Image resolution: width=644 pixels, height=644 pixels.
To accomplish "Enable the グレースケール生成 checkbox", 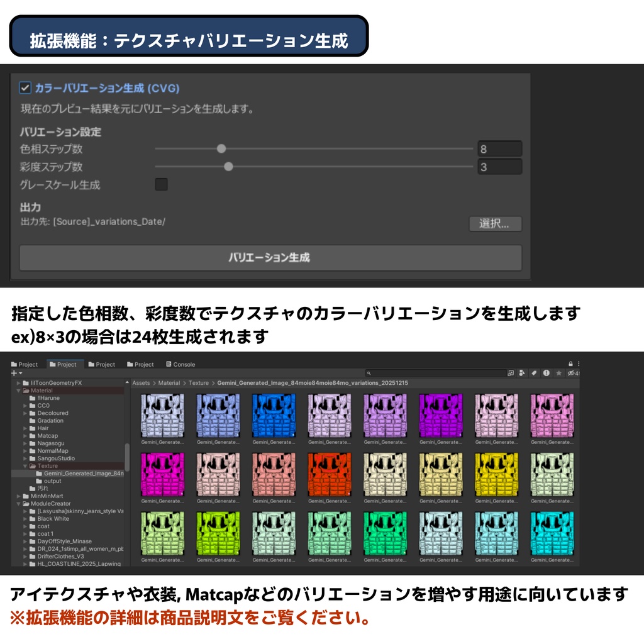I will coord(162,184).
